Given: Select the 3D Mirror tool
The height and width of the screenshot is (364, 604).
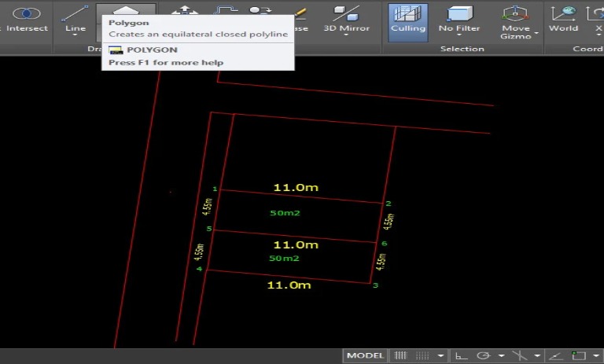Looking at the screenshot, I should 346,19.
